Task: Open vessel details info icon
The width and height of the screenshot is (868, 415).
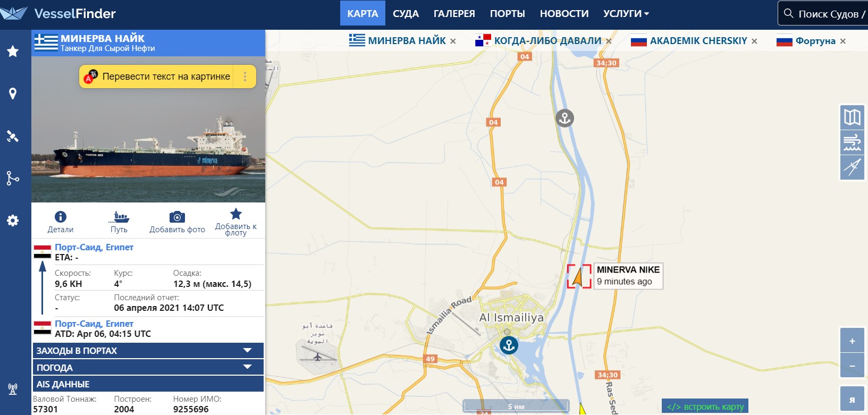Action: coord(61,216)
